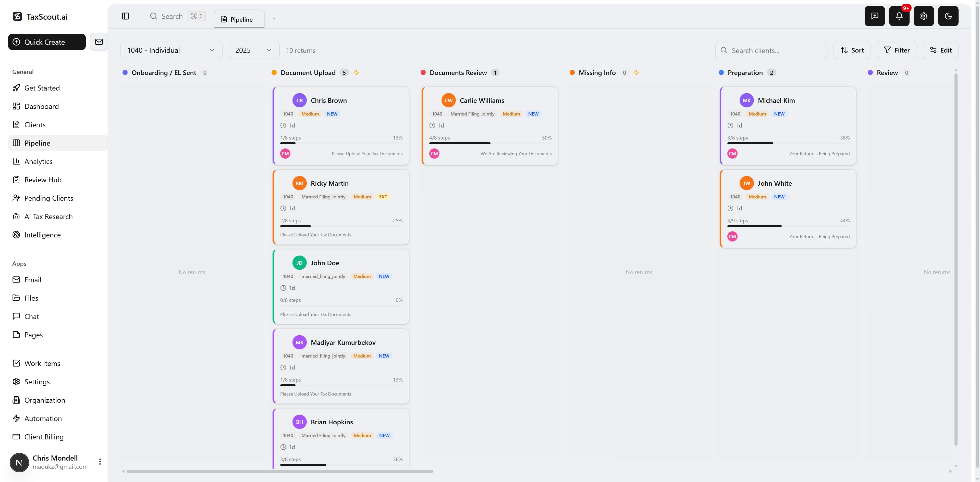Open Analytics from sidebar
The width and height of the screenshot is (980, 482).
58,161
